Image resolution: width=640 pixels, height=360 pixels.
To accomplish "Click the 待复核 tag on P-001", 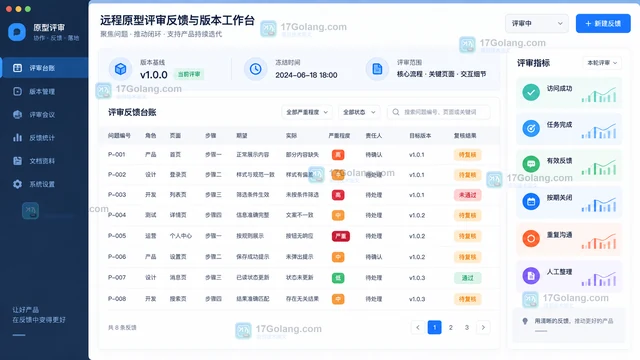I will [467, 155].
